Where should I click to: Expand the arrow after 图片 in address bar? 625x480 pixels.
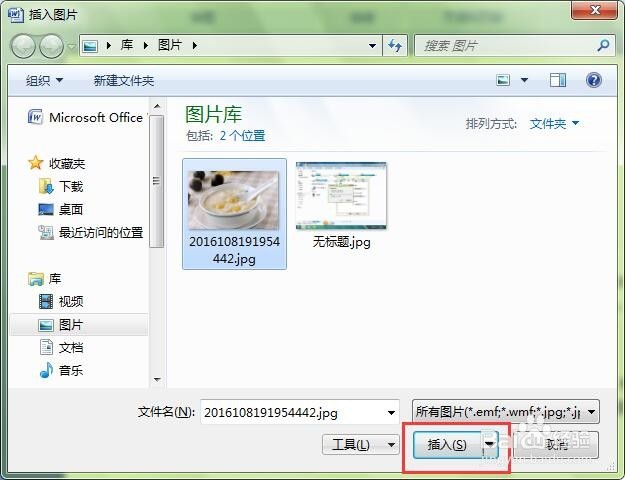(x=195, y=46)
